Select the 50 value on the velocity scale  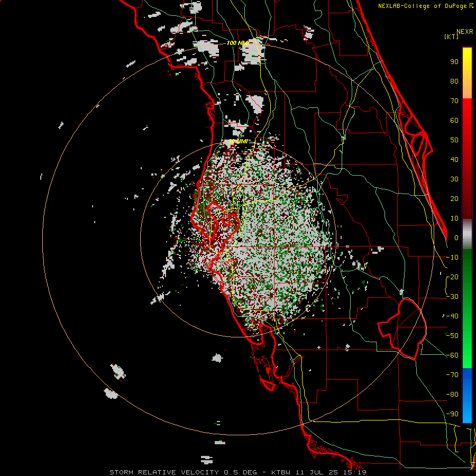(454, 140)
